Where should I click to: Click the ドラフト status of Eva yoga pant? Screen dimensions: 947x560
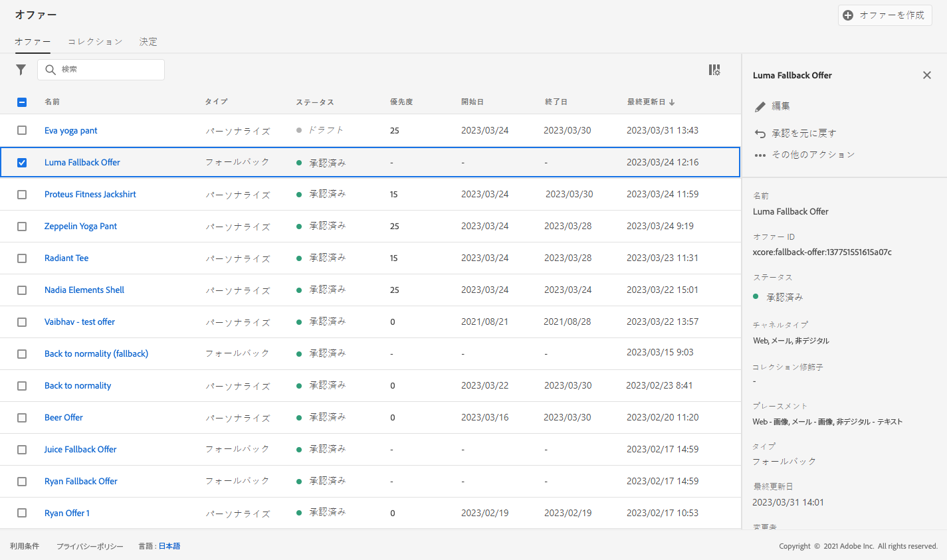pos(326,130)
